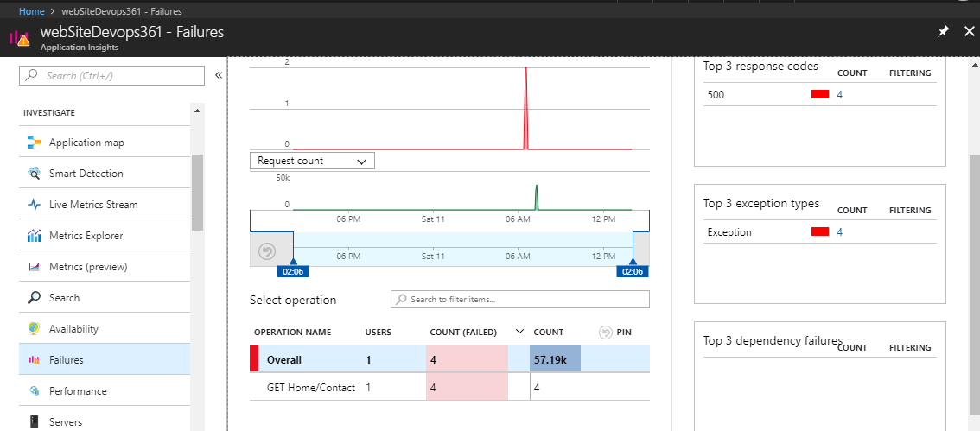Open Metrics Explorer chart icon
This screenshot has width=980, height=431.
[34, 236]
